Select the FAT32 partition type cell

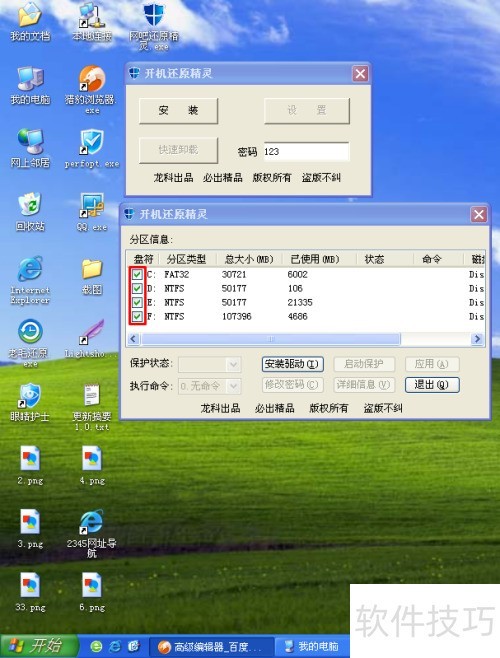pyautogui.click(x=177, y=274)
